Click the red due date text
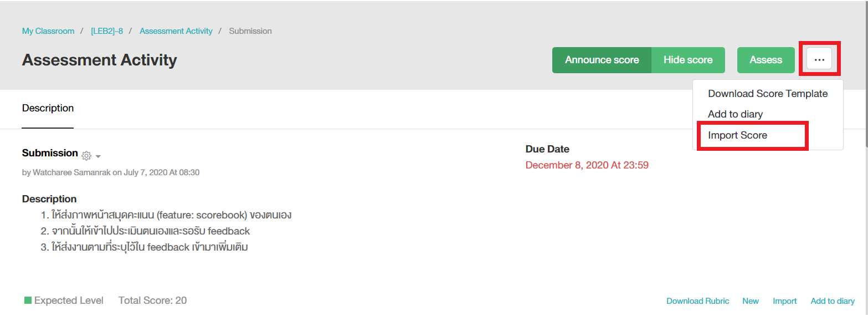The width and height of the screenshot is (868, 321). pyautogui.click(x=587, y=165)
